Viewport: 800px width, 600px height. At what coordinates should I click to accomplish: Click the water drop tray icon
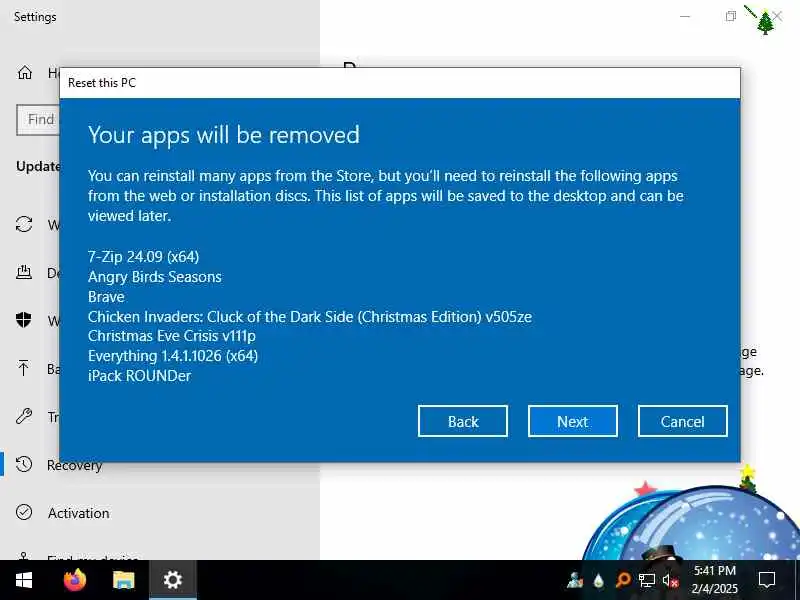[598, 581]
